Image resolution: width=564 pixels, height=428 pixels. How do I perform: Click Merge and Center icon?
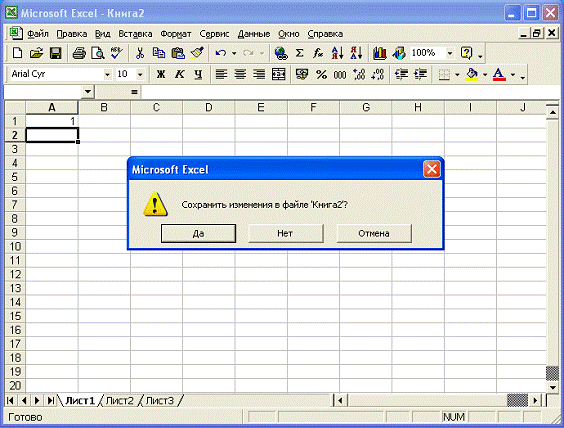[x=278, y=74]
